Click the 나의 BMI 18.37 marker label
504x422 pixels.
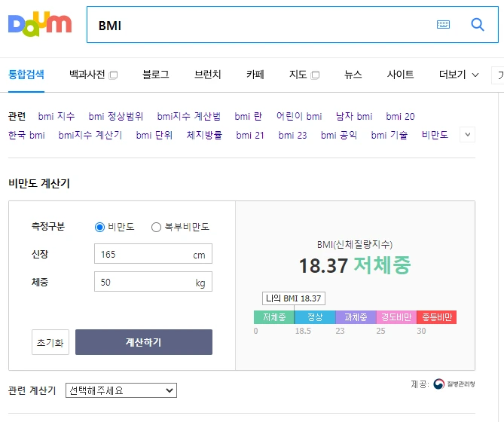(294, 298)
